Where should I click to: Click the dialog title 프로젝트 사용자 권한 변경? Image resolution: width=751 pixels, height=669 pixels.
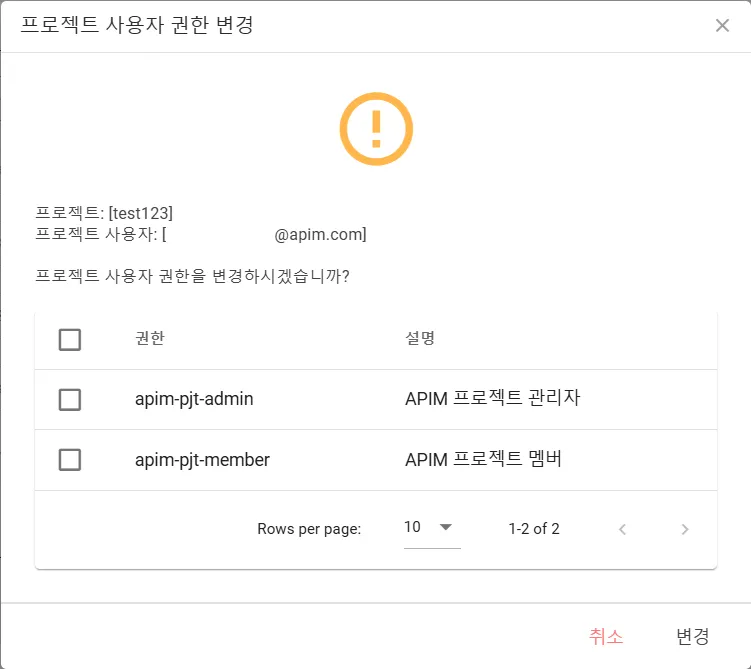point(137,25)
